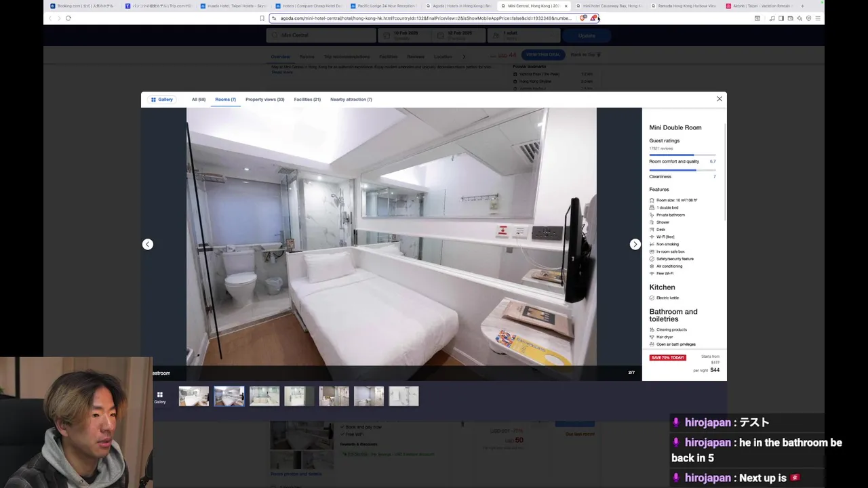Switch to the Trip.com browser tab

(158, 6)
